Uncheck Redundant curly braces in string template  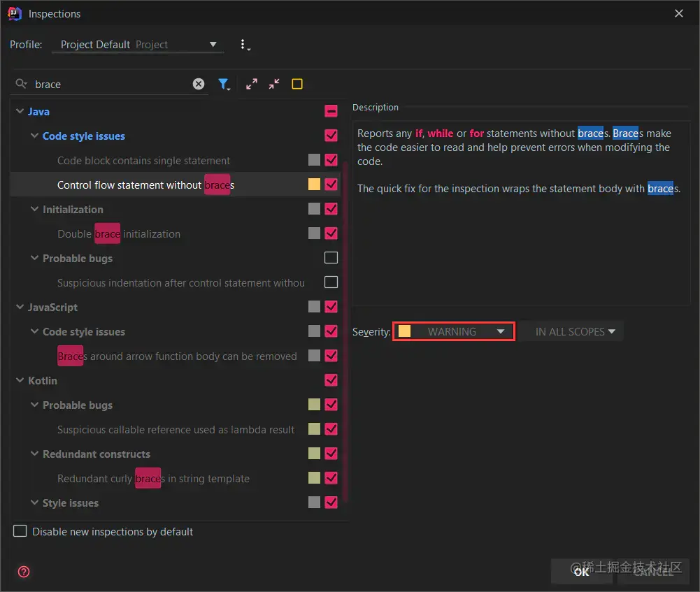(331, 478)
